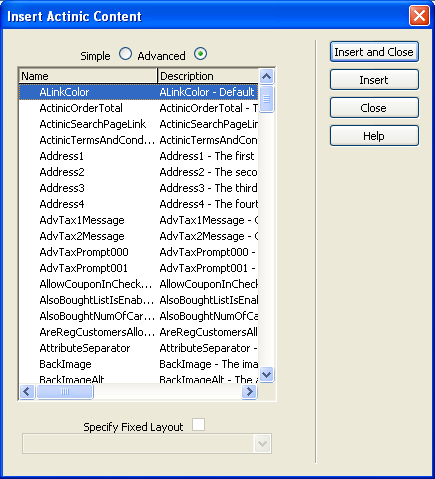
Task: Select the ALinkColor row
Action: pyautogui.click(x=139, y=92)
